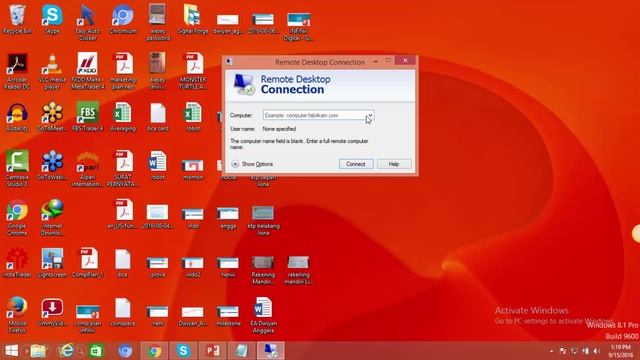Select the Camtasia Studio 8 shortcut

tap(17, 168)
